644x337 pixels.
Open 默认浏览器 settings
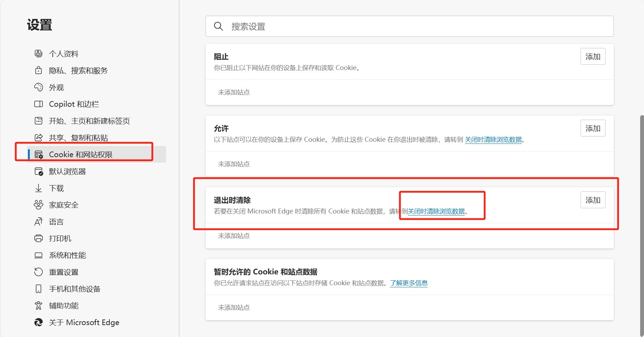(x=96, y=171)
